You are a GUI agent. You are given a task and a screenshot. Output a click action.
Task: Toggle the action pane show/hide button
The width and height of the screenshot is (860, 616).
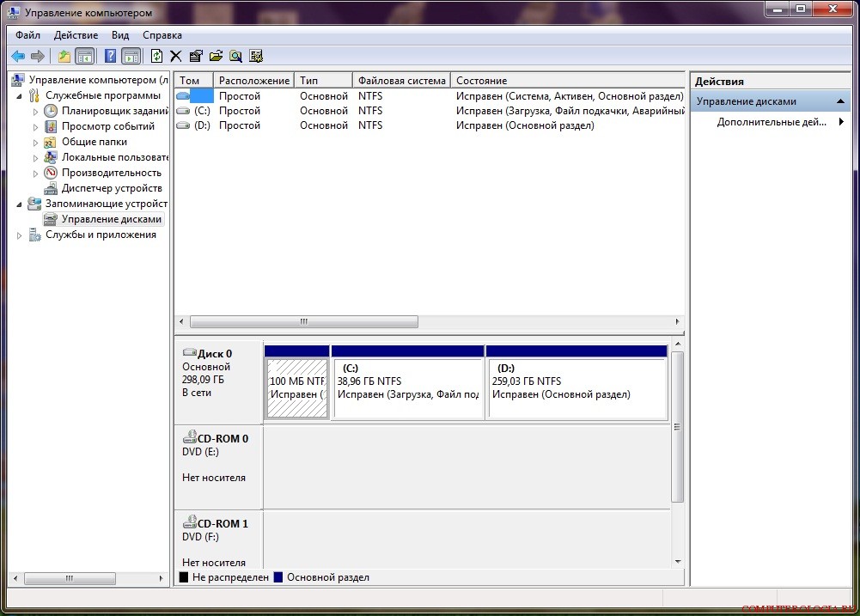click(131, 57)
